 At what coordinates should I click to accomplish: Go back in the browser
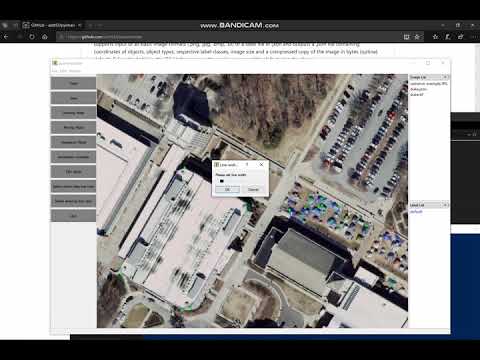point(6,37)
